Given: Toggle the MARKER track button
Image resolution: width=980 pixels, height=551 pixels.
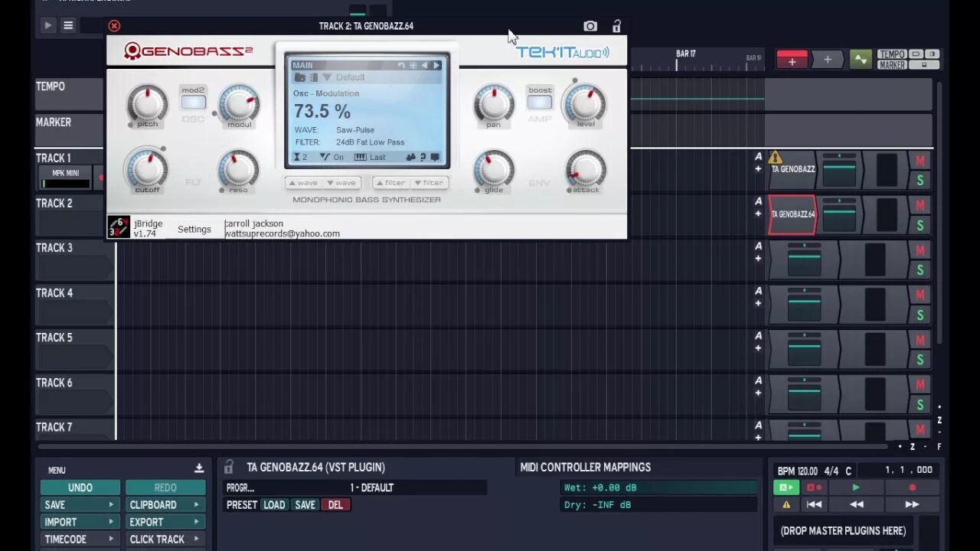Looking at the screenshot, I should [x=891, y=65].
